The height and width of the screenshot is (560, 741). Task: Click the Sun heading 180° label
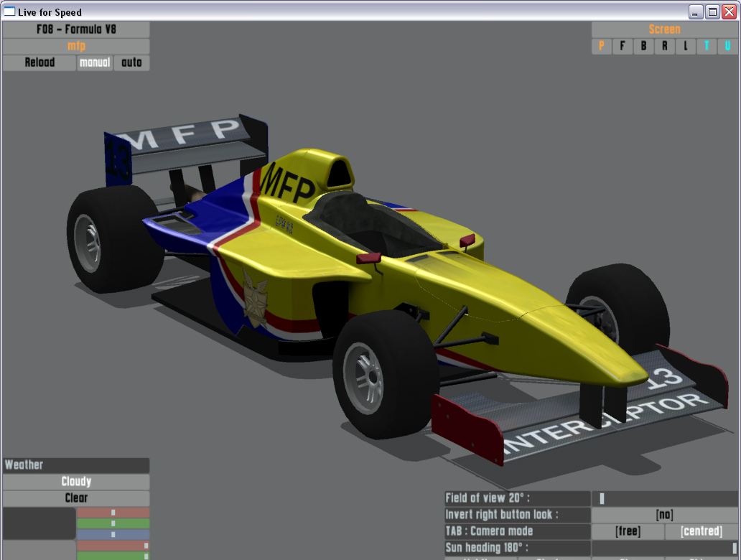coord(518,548)
